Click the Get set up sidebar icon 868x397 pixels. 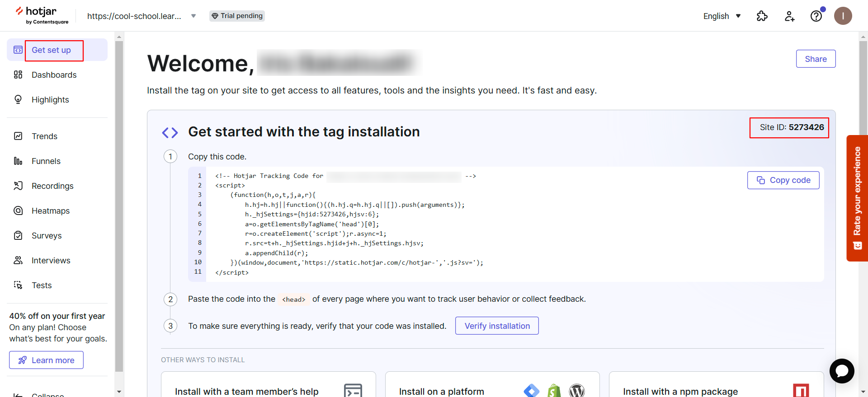pyautogui.click(x=18, y=50)
